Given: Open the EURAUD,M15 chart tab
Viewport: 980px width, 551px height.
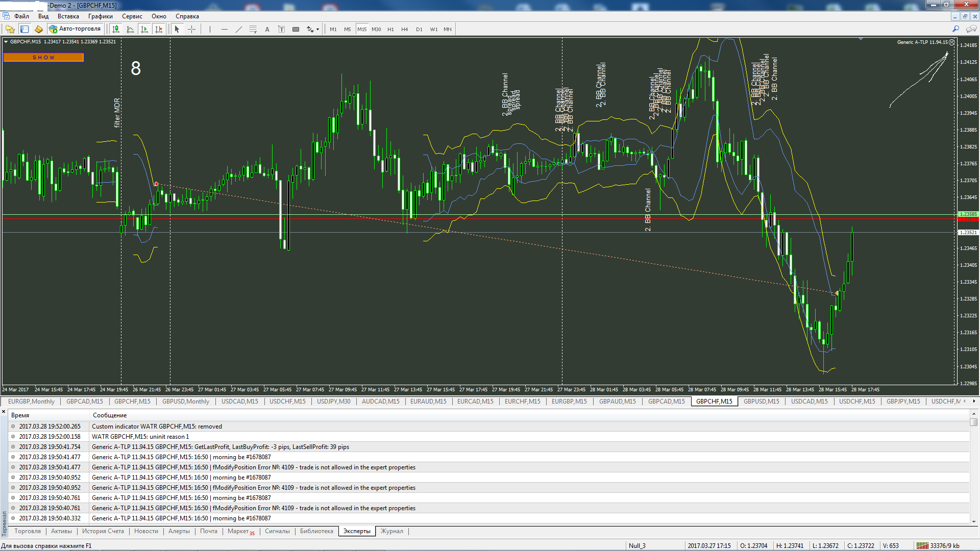Looking at the screenshot, I should 428,402.
